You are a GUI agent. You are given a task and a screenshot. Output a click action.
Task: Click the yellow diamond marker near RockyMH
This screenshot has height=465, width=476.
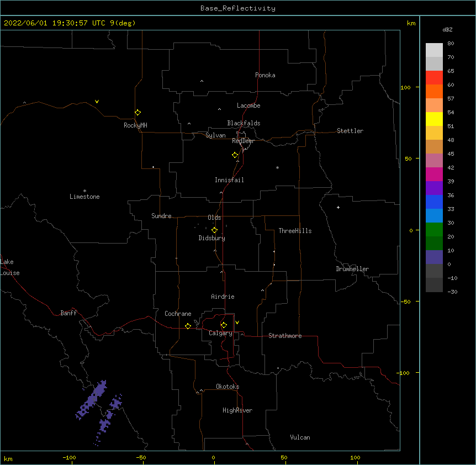coord(138,112)
